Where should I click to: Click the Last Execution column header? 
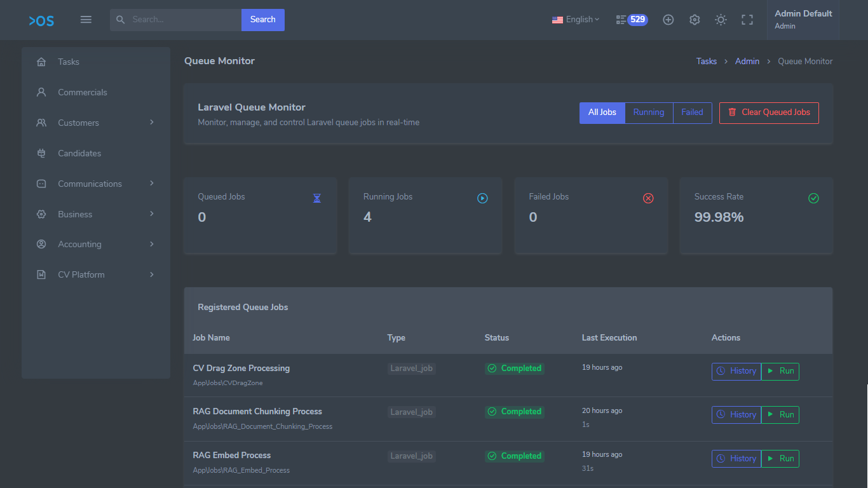point(609,337)
